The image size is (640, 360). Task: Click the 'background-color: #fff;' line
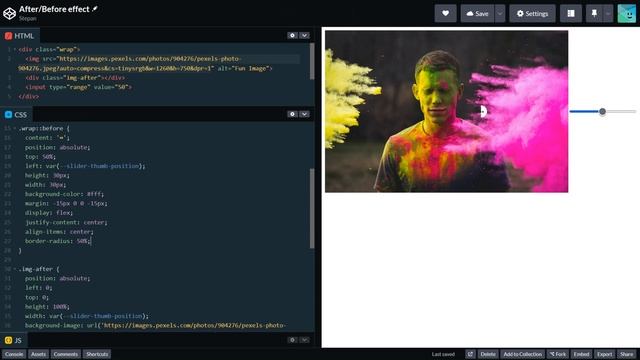[64, 194]
